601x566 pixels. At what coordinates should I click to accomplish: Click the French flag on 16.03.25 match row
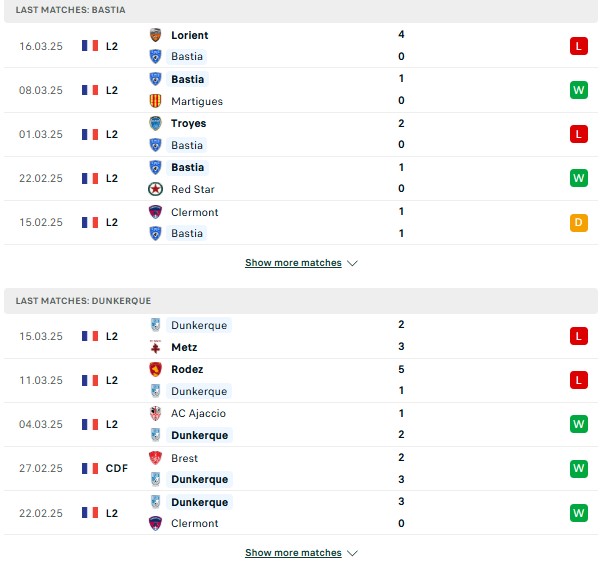[x=90, y=46]
